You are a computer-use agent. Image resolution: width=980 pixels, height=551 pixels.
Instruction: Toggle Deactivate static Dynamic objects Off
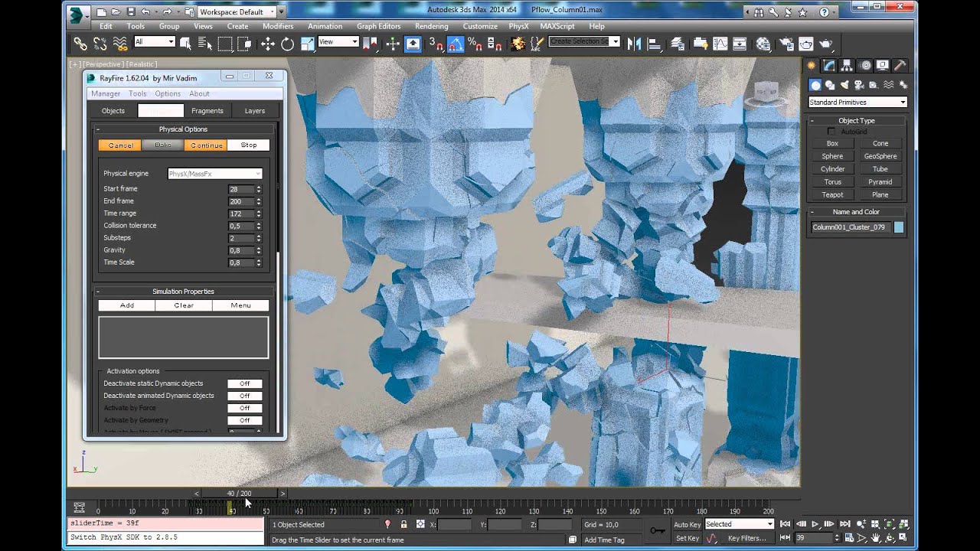pyautogui.click(x=244, y=383)
